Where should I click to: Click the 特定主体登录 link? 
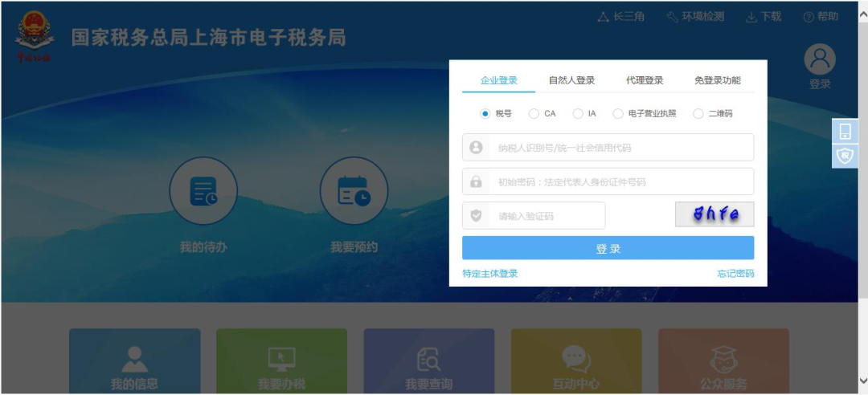click(489, 274)
